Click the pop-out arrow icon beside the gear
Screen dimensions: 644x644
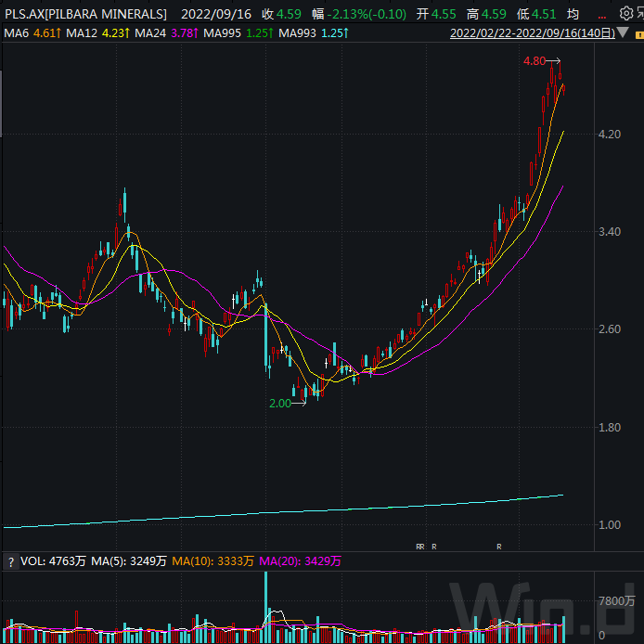pos(640,14)
